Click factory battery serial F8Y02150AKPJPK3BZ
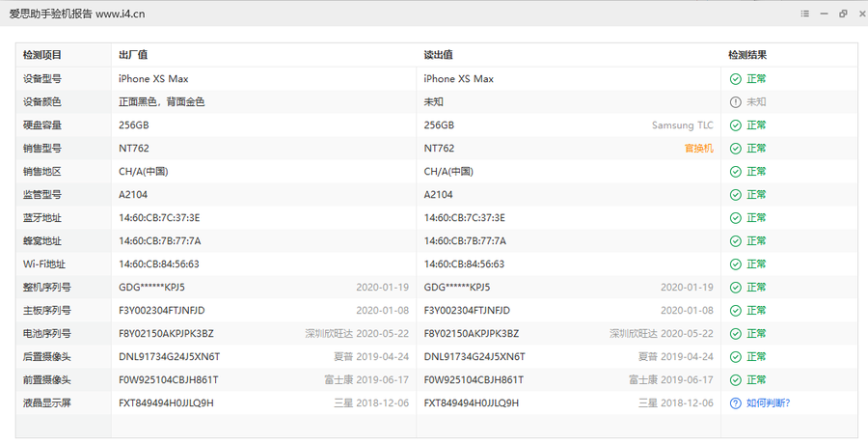This screenshot has width=868, height=444. (x=166, y=334)
